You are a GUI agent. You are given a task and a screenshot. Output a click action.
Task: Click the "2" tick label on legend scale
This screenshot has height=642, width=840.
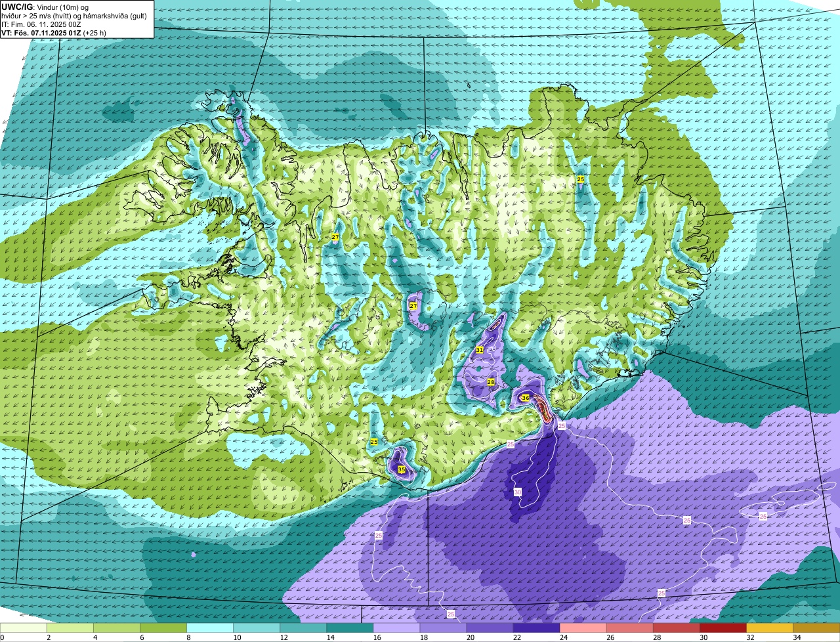click(x=49, y=637)
